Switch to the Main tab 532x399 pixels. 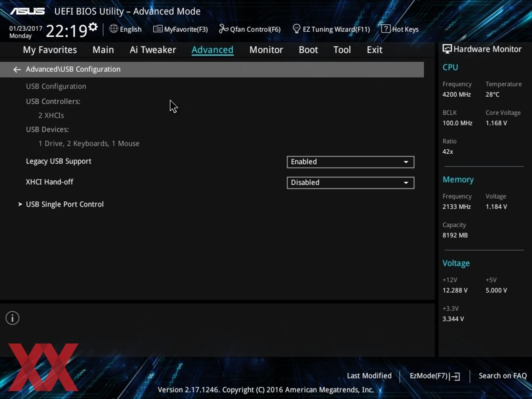[x=103, y=50]
